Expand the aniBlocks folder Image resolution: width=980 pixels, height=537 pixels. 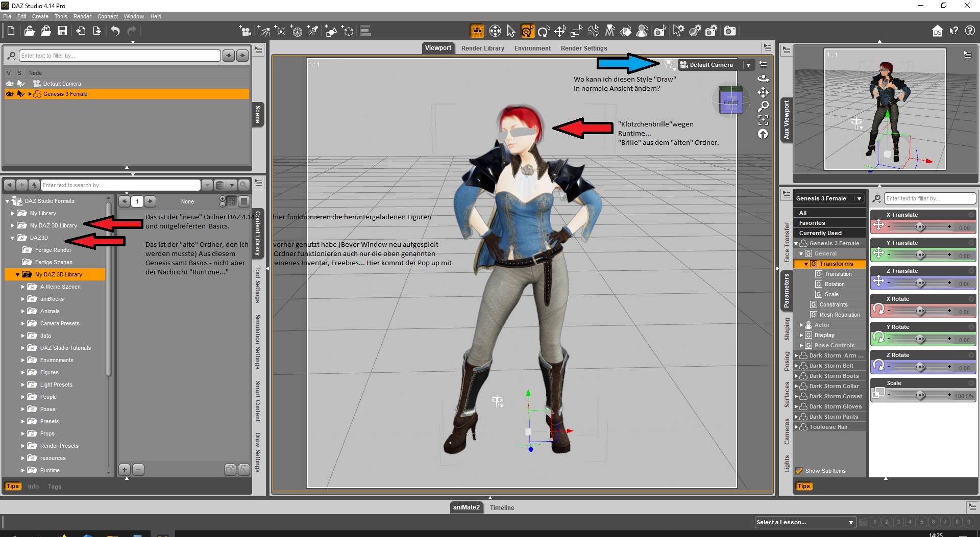tap(23, 299)
